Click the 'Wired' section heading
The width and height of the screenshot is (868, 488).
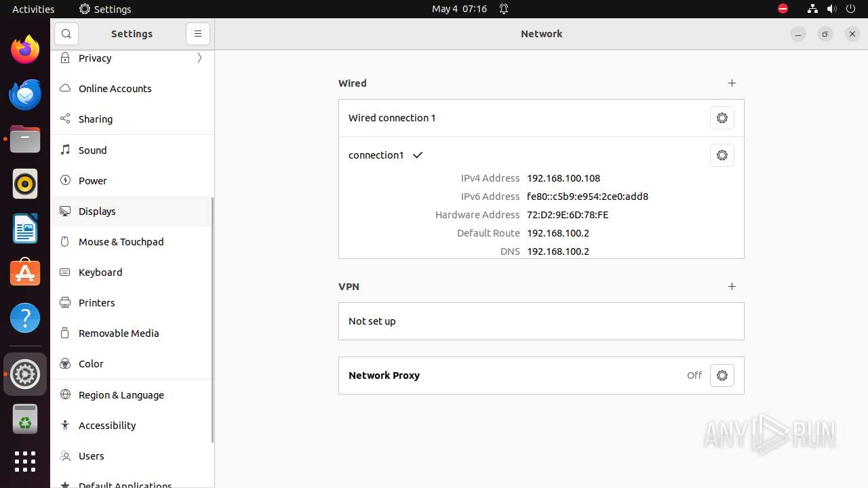pos(353,83)
